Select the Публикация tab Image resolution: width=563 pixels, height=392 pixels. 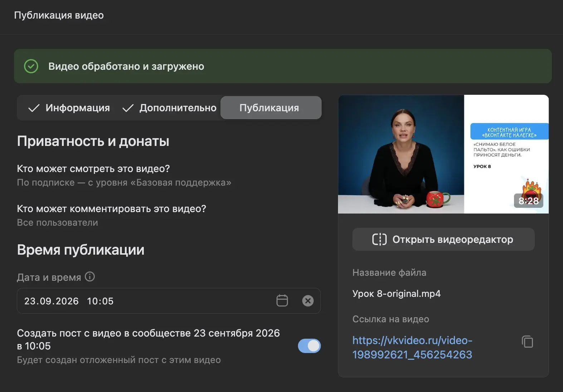[x=271, y=108]
